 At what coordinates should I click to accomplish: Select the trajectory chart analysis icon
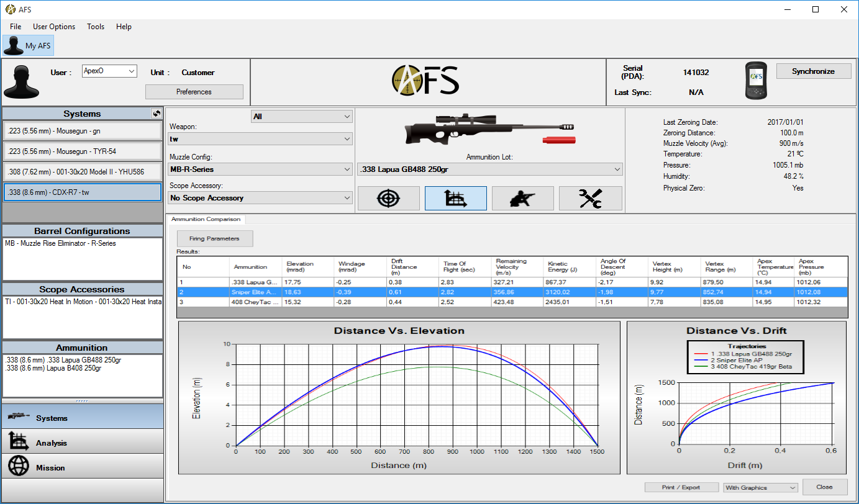[456, 198]
